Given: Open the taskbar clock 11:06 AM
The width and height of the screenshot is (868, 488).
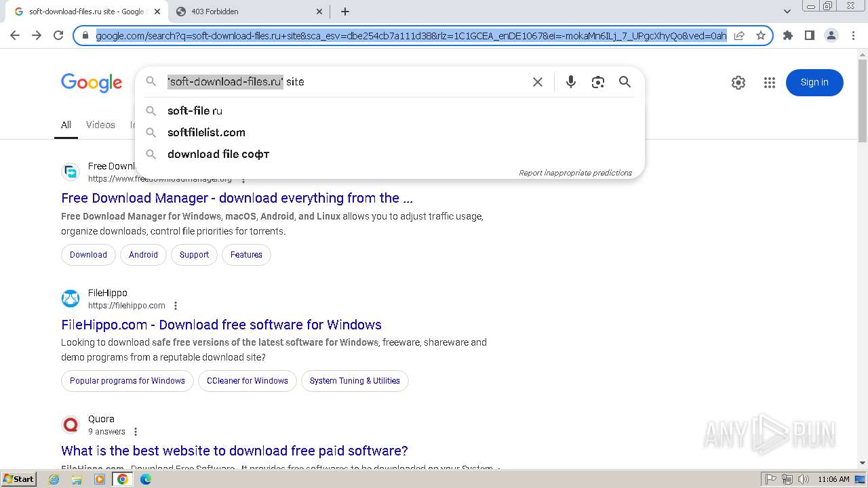Looking at the screenshot, I should [833, 479].
